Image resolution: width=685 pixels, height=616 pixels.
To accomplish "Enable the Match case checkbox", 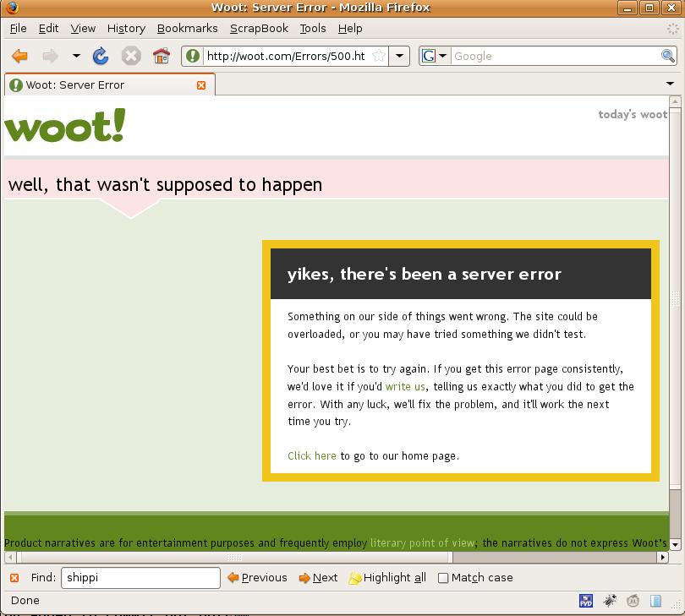I will [443, 578].
